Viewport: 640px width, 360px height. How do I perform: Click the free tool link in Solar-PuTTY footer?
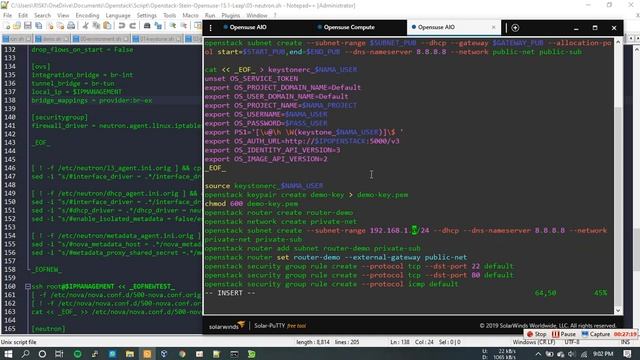[296, 326]
